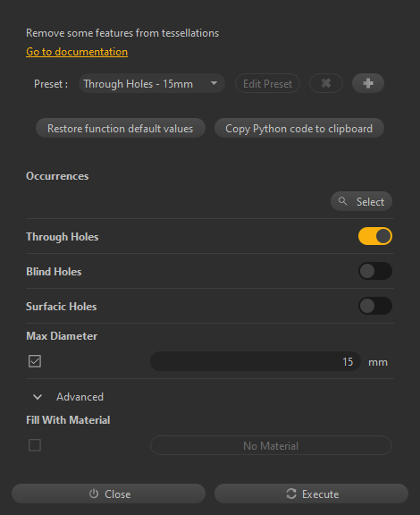Click the Edit Preset button
420x515 pixels.
point(267,83)
